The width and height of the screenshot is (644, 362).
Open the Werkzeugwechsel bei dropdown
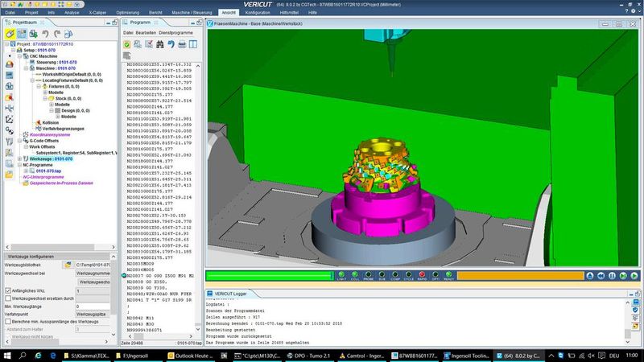(x=93, y=273)
